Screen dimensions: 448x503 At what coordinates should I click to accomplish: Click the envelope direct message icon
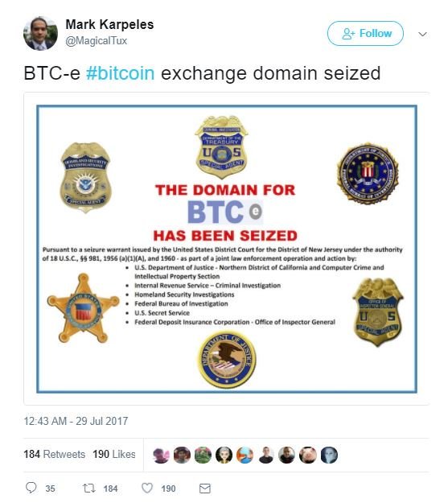(x=205, y=489)
